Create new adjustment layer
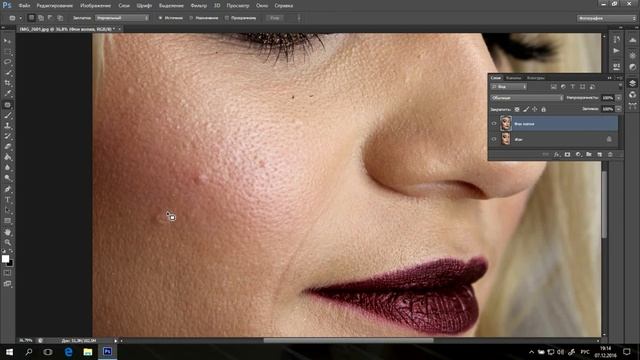640x360 pixels. [x=578, y=155]
